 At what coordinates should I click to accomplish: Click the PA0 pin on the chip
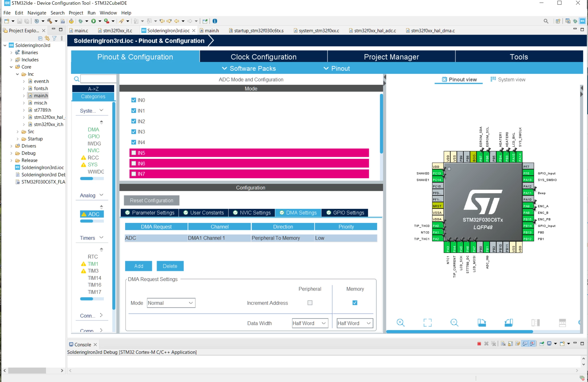tap(437, 226)
